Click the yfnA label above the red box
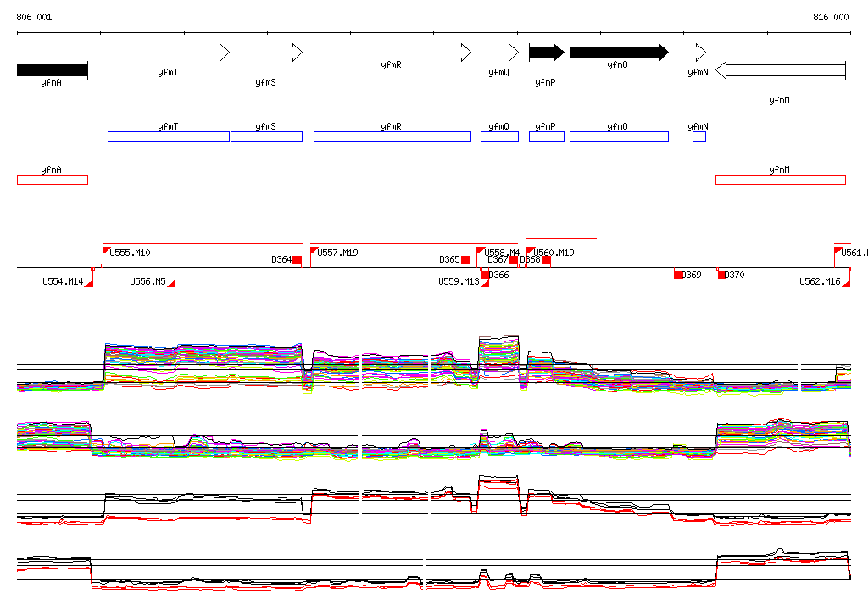The image size is (868, 605). [x=51, y=169]
